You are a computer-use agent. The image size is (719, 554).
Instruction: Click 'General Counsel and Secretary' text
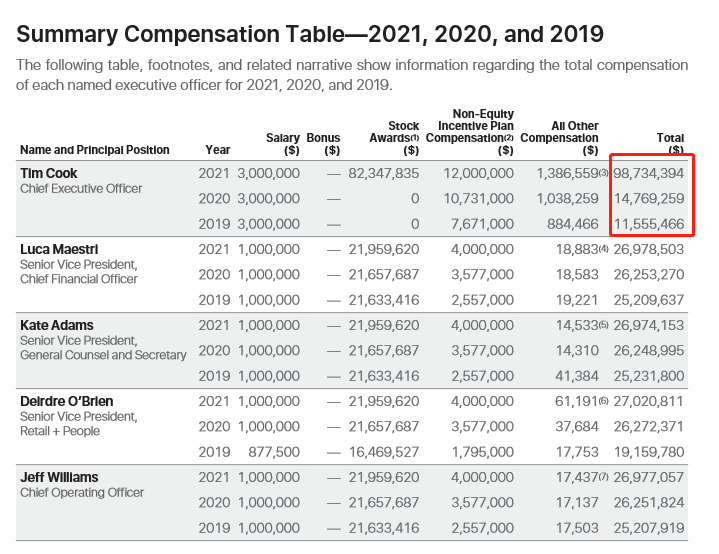103,355
